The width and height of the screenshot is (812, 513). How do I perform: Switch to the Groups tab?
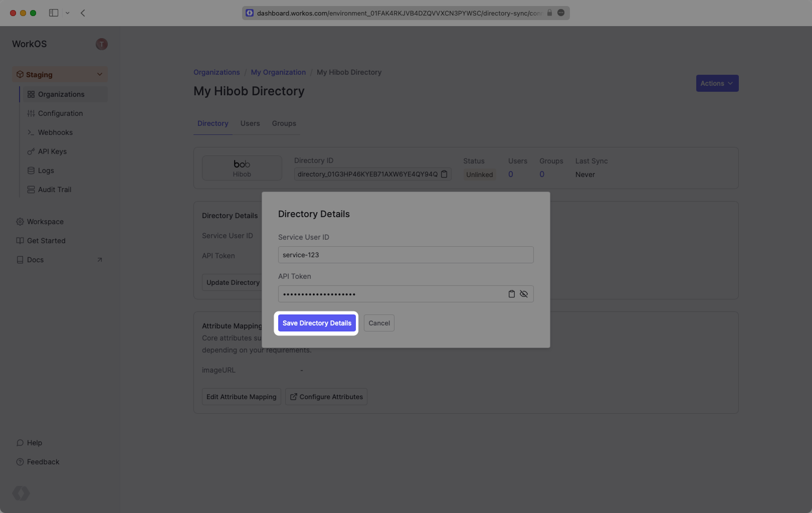(284, 124)
